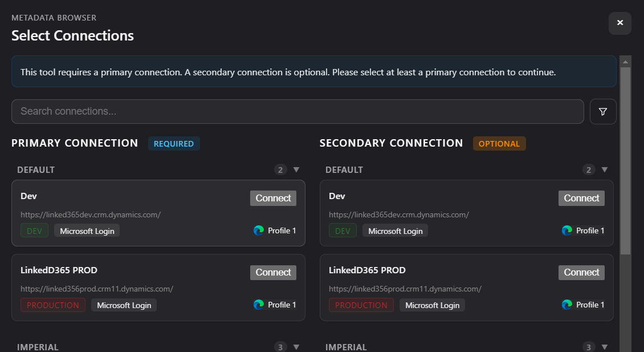Image resolution: width=644 pixels, height=352 pixels.
Task: Click Edge profile icon on secondary LinkedD365 PROD card
Action: coord(567,305)
